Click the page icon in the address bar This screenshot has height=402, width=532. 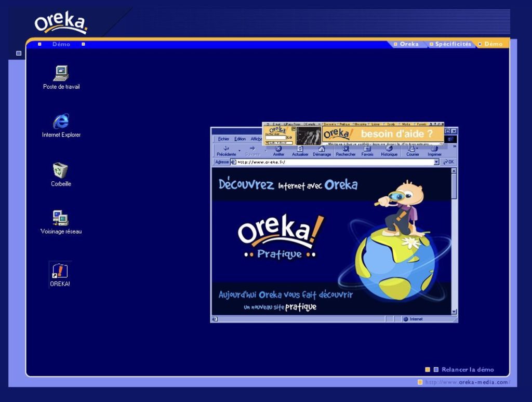[x=233, y=162]
